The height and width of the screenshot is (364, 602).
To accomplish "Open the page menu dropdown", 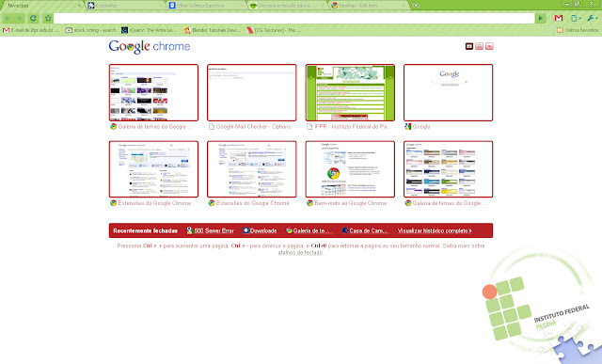I will tap(576, 18).
